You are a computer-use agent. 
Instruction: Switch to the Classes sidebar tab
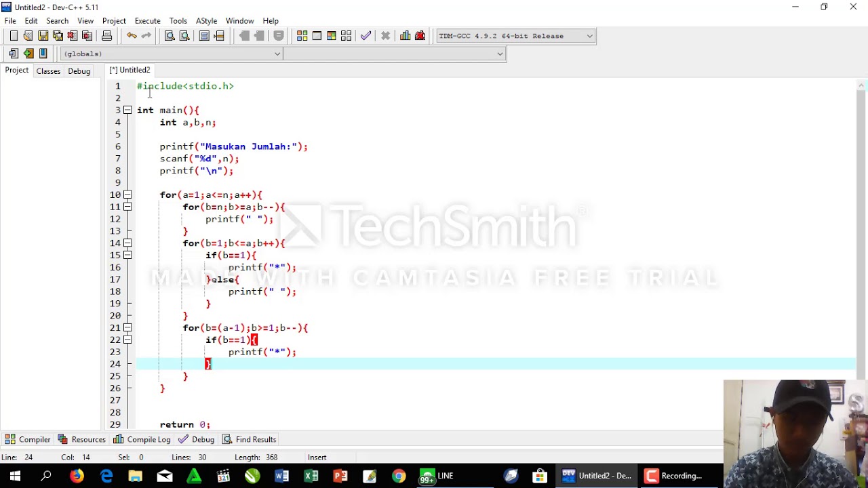click(48, 70)
